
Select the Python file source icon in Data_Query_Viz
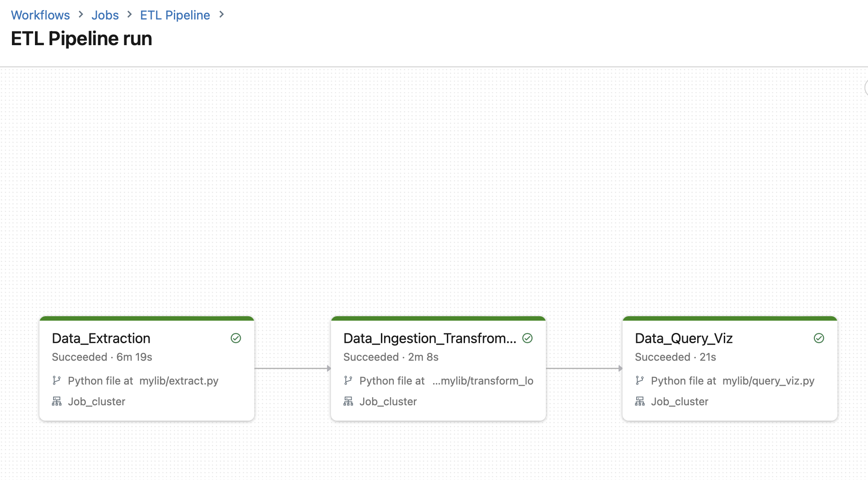(x=640, y=380)
